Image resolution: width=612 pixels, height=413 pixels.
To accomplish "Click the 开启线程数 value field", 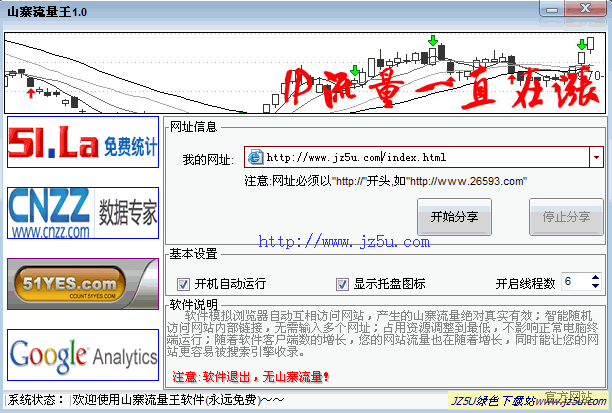I will click(575, 281).
